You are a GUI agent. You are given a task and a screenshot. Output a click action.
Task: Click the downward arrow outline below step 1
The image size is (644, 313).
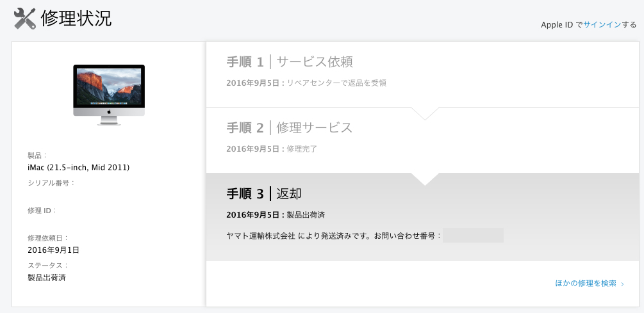point(425,113)
